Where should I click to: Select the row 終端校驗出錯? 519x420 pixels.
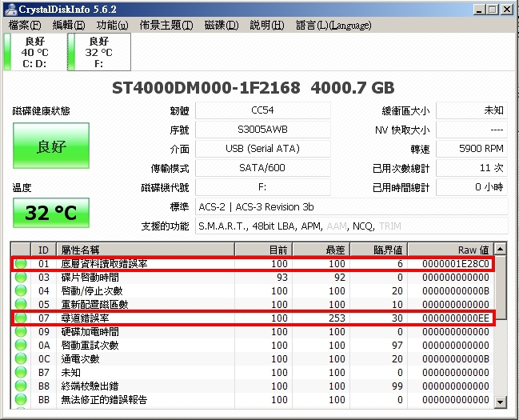point(253,386)
